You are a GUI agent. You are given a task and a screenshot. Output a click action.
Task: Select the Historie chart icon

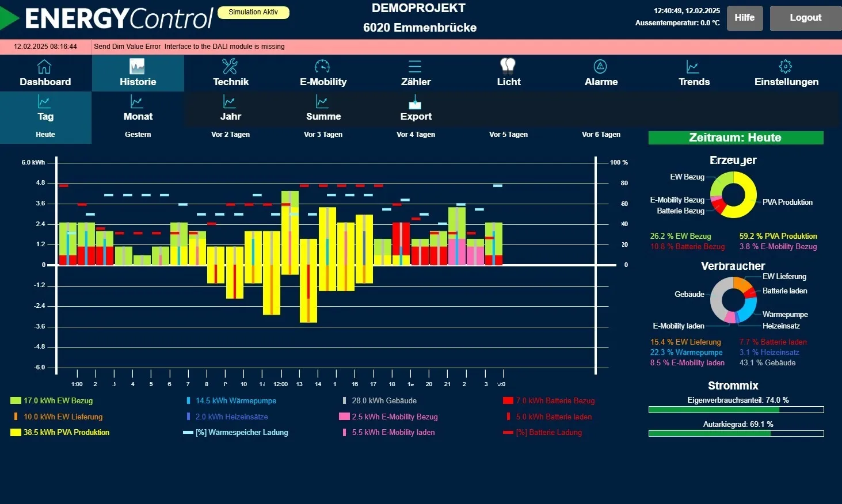click(x=137, y=66)
